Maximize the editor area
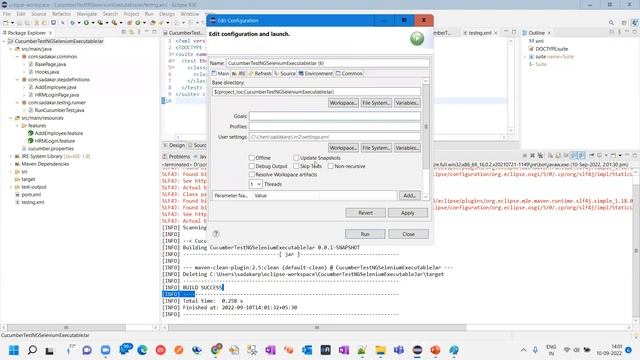640x360 pixels. (x=514, y=32)
